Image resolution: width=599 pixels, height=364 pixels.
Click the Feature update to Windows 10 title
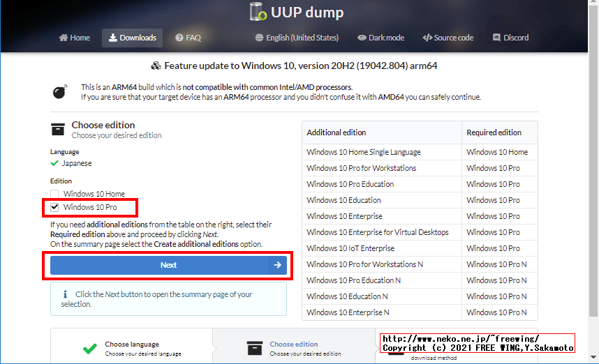coord(301,66)
